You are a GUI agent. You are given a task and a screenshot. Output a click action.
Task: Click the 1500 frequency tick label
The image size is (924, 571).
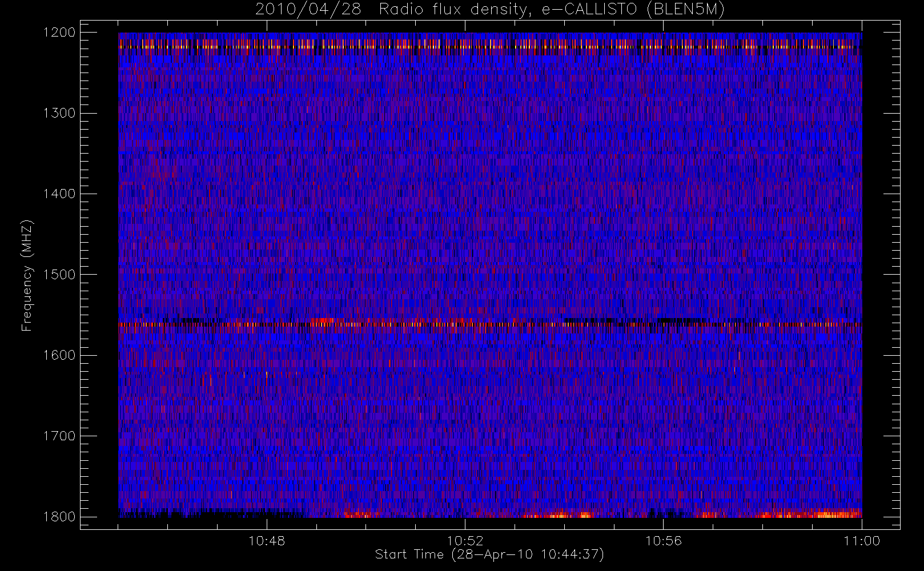click(x=59, y=275)
